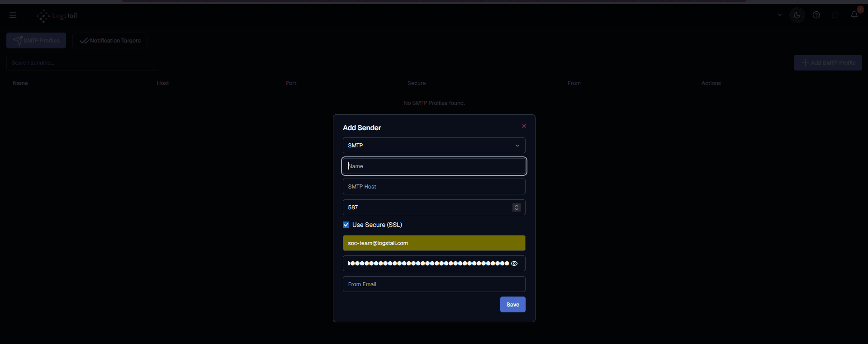The width and height of the screenshot is (868, 344).
Task: Open the SMTP sender type dropdown
Action: [x=434, y=146]
